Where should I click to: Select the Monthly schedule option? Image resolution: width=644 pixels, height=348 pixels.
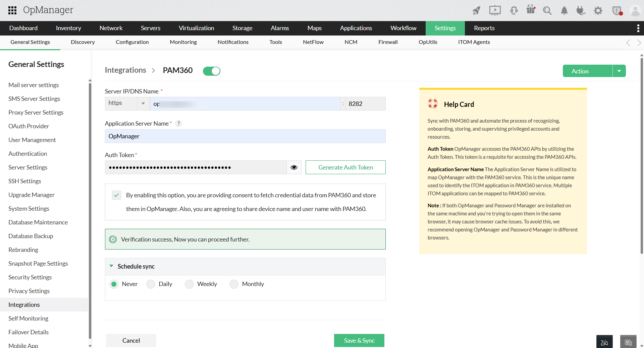click(x=234, y=284)
